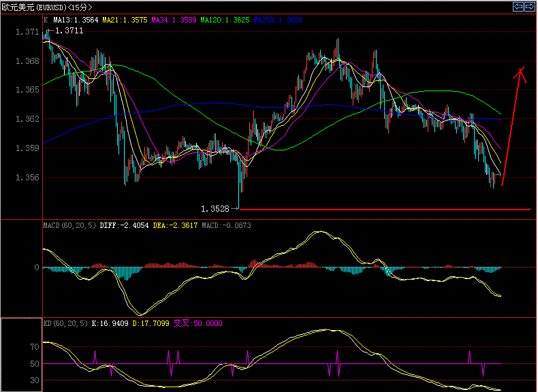This screenshot has height=392, width=538.
Task: Click the 1.359 price axis label
Action: (x=27, y=148)
